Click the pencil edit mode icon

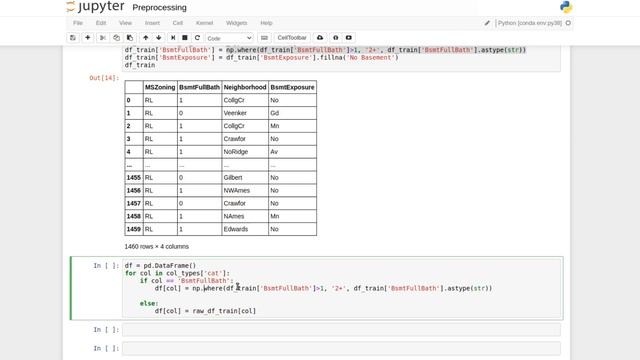click(x=487, y=23)
